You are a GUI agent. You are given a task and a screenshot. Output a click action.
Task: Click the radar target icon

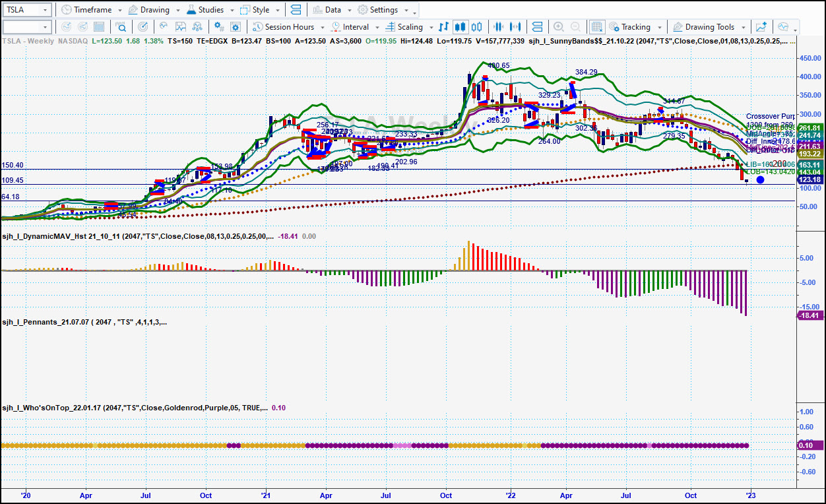point(143,27)
